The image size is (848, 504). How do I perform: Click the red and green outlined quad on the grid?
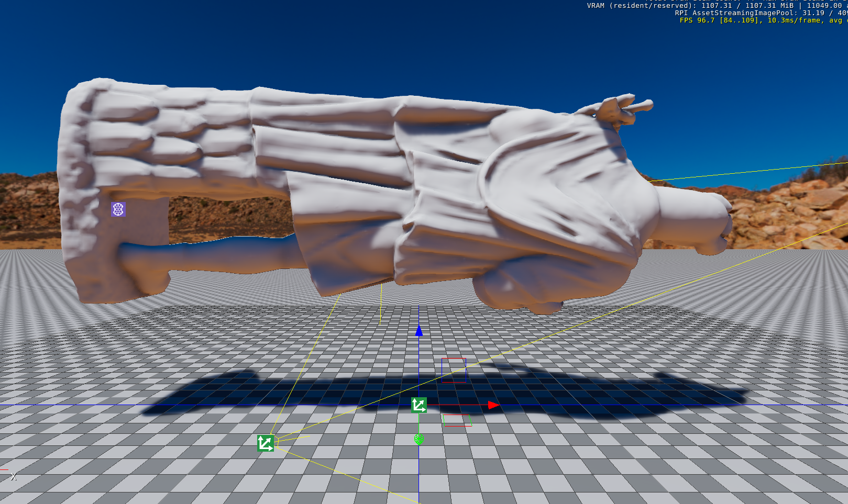point(457,419)
